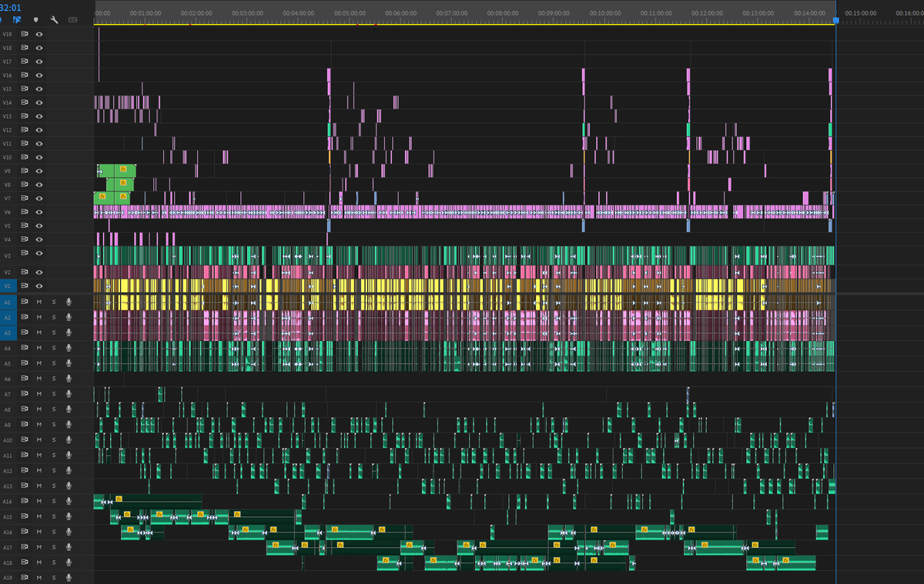Toggle sync lock on track V13
This screenshot has height=584, width=924.
point(25,116)
